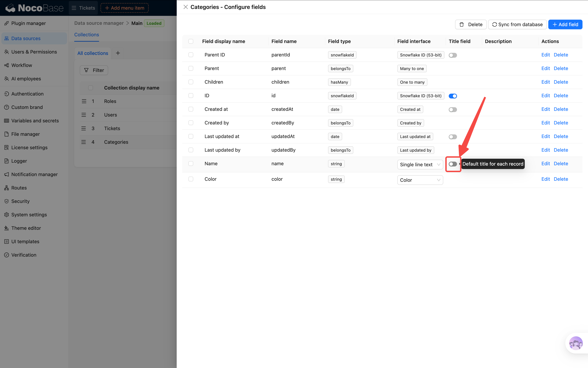Open the Tickets menu item

click(83, 8)
